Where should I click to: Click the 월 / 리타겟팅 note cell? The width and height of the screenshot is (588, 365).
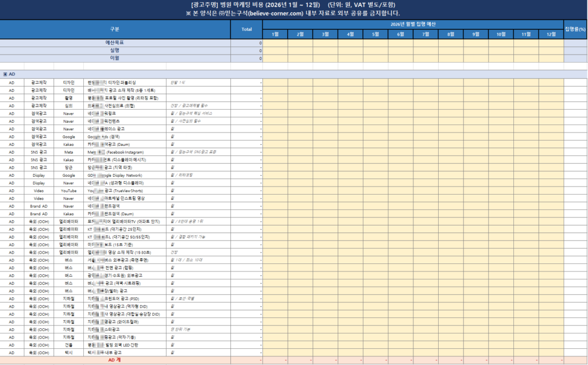(x=198, y=176)
